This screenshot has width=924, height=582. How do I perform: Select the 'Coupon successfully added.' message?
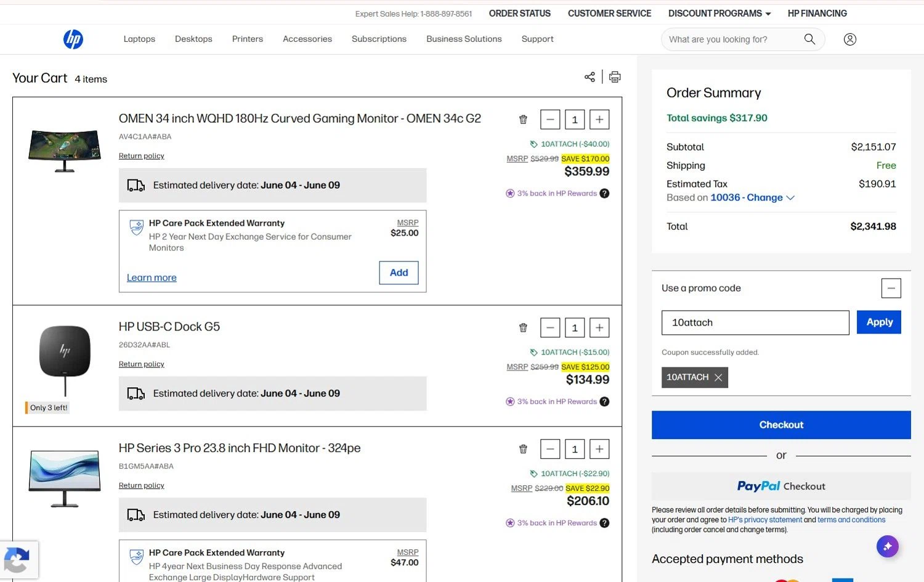710,353
